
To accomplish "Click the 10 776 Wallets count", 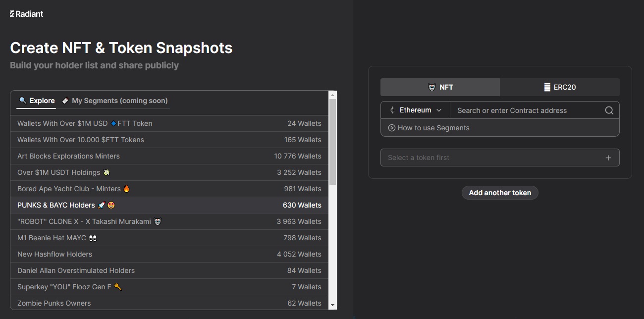I will 298,156.
